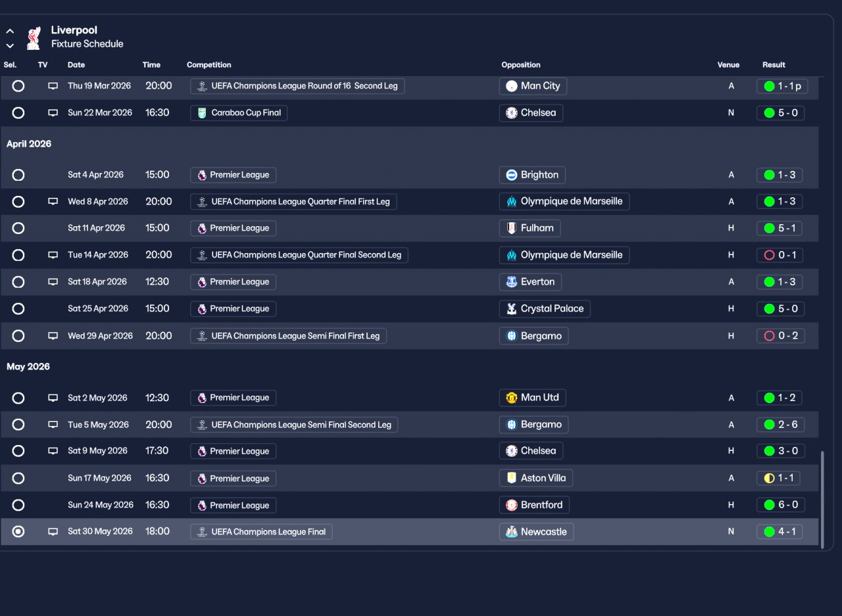The height and width of the screenshot is (616, 842).
Task: Click the Aston Villa club crest
Action: pyautogui.click(x=512, y=478)
